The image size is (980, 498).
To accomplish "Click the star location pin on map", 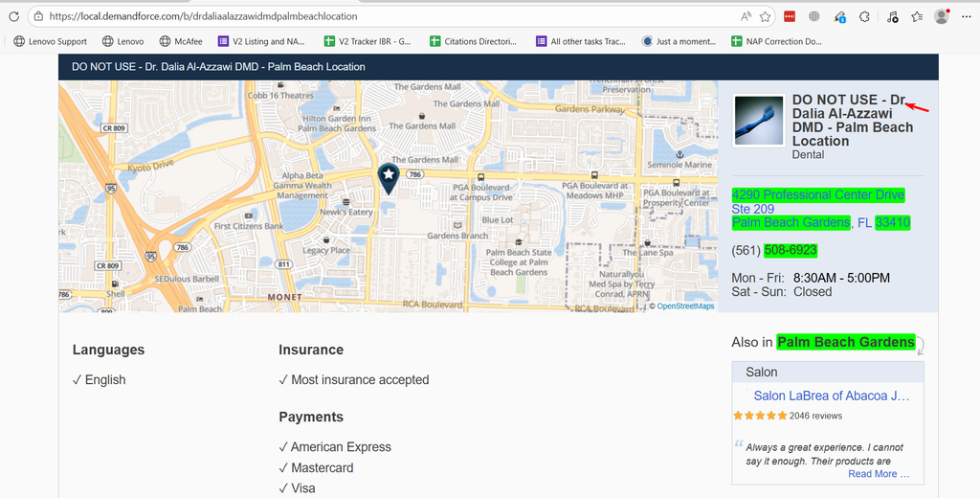I will pos(389,178).
